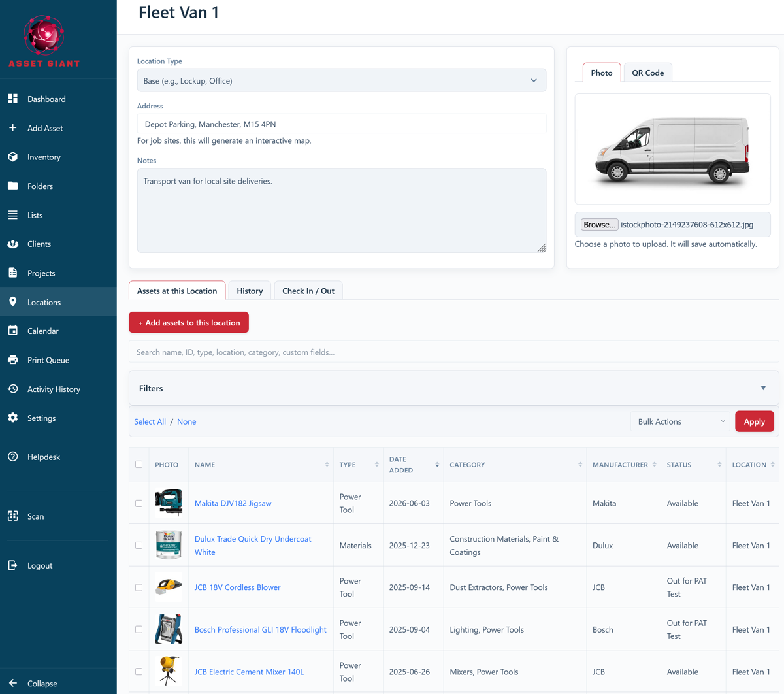Screen dimensions: 784x694
Task: Click the red Apply button
Action: (x=755, y=421)
